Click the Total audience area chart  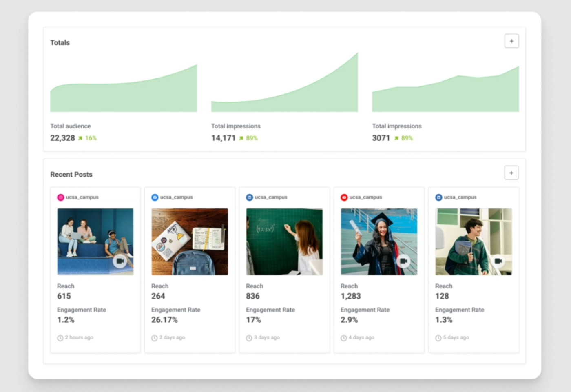124,88
